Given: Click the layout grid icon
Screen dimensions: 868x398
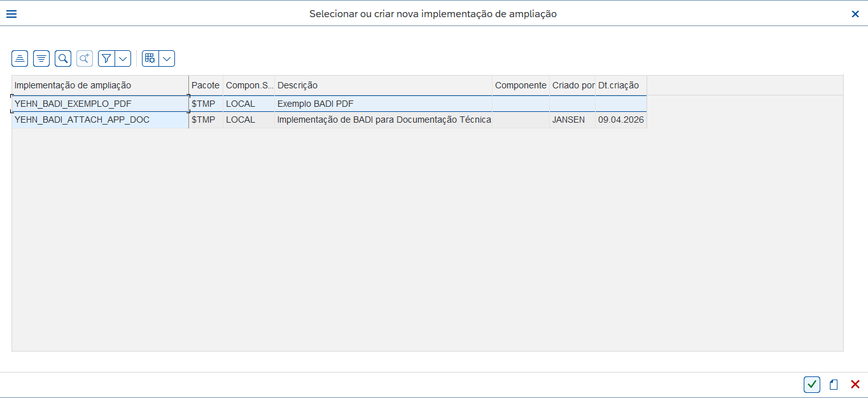Looking at the screenshot, I should click(150, 58).
